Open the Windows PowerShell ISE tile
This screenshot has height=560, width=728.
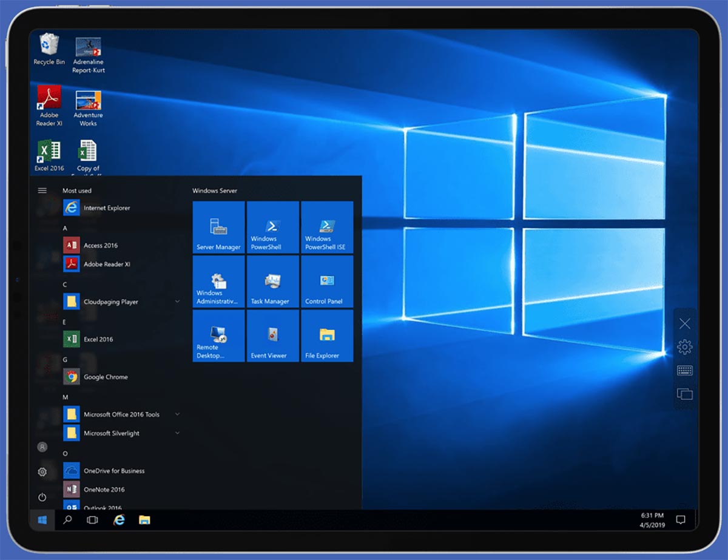click(327, 228)
